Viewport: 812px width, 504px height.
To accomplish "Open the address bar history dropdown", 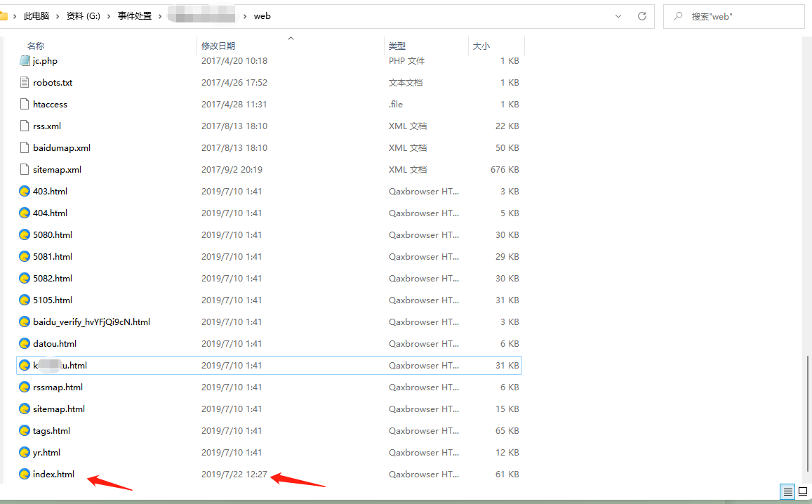I will click(618, 16).
